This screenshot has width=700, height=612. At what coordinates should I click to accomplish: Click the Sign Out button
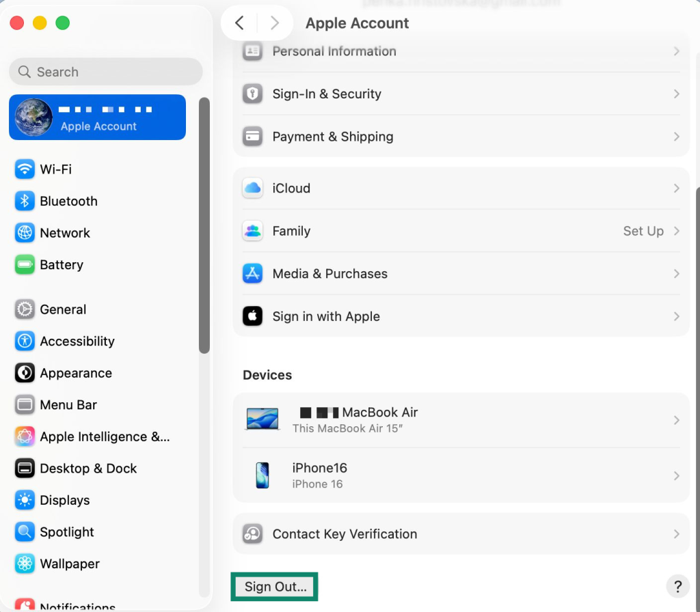tap(274, 586)
